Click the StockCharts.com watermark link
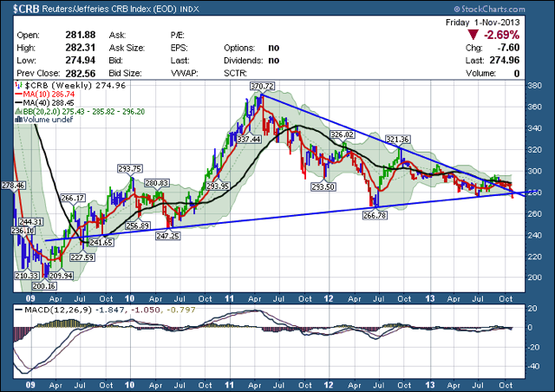 (x=489, y=10)
